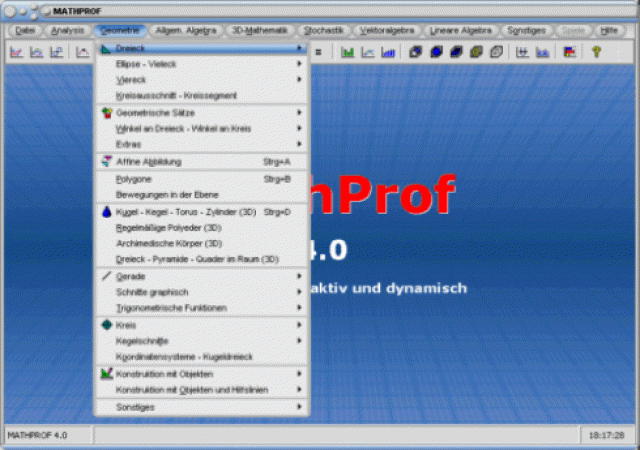The image size is (640, 450).
Task: Click the Strg+A shortcut label
Action: tap(277, 162)
